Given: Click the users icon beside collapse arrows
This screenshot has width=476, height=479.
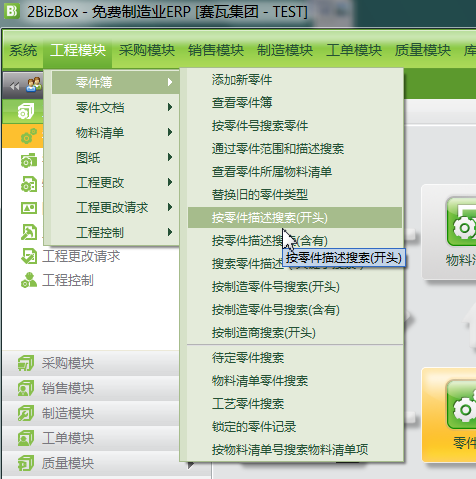Looking at the screenshot, I should [34, 85].
